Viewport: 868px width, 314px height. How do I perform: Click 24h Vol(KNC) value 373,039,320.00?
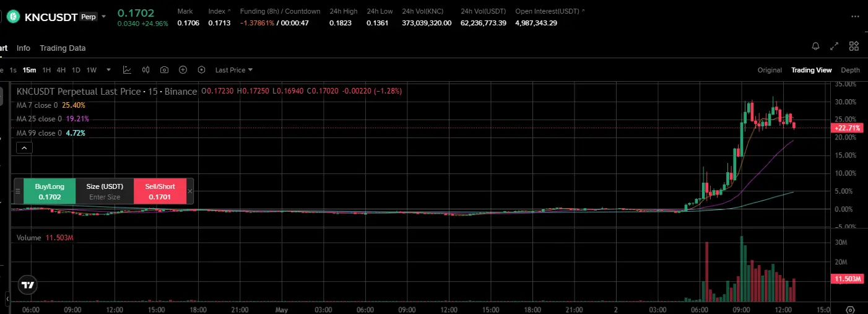pos(427,23)
